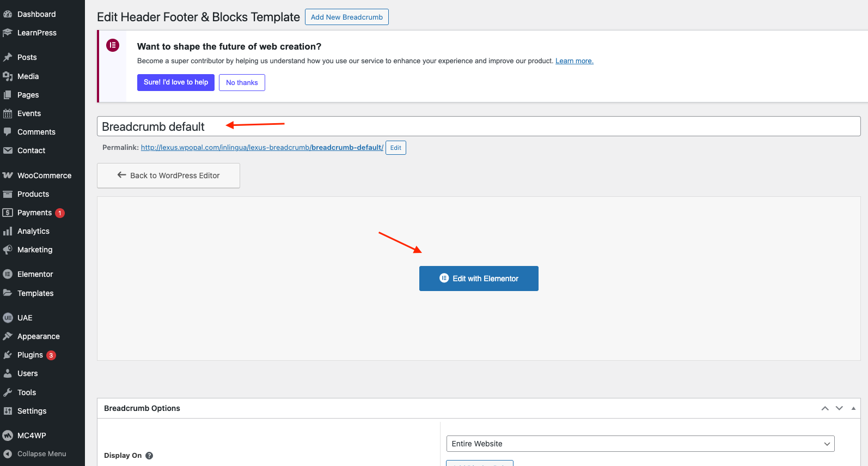Move Breadcrumb Options panel up
The image size is (868, 466).
point(825,408)
